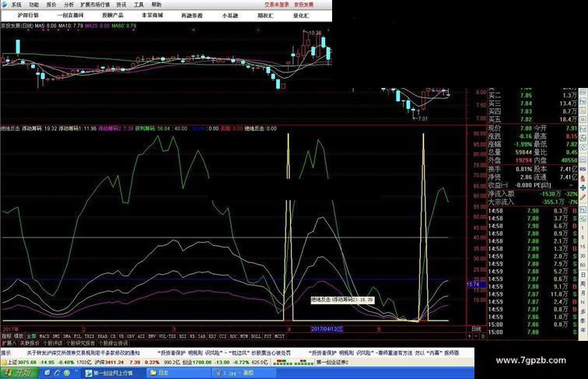Open the 量化汇 tab

(301, 16)
